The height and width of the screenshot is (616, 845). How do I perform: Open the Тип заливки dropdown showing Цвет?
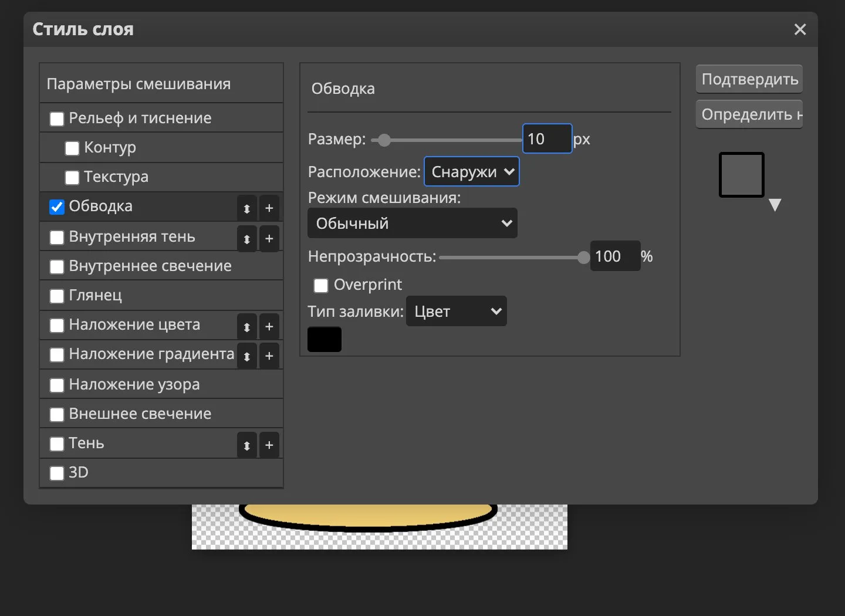(x=457, y=311)
